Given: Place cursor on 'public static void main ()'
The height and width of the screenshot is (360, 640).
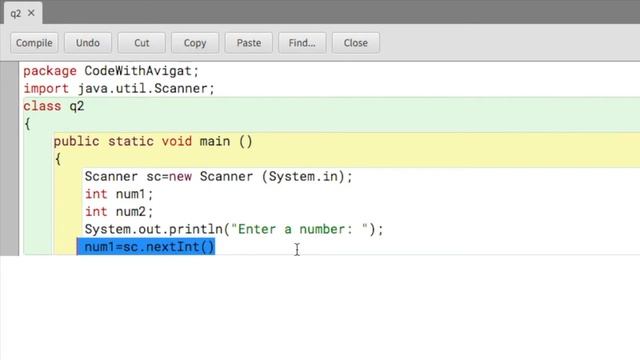Looking at the screenshot, I should pyautogui.click(x=153, y=141).
